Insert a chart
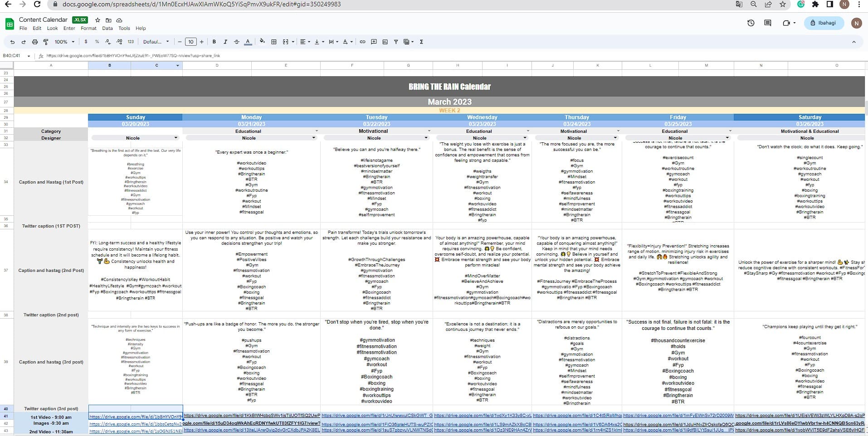 pos(385,42)
